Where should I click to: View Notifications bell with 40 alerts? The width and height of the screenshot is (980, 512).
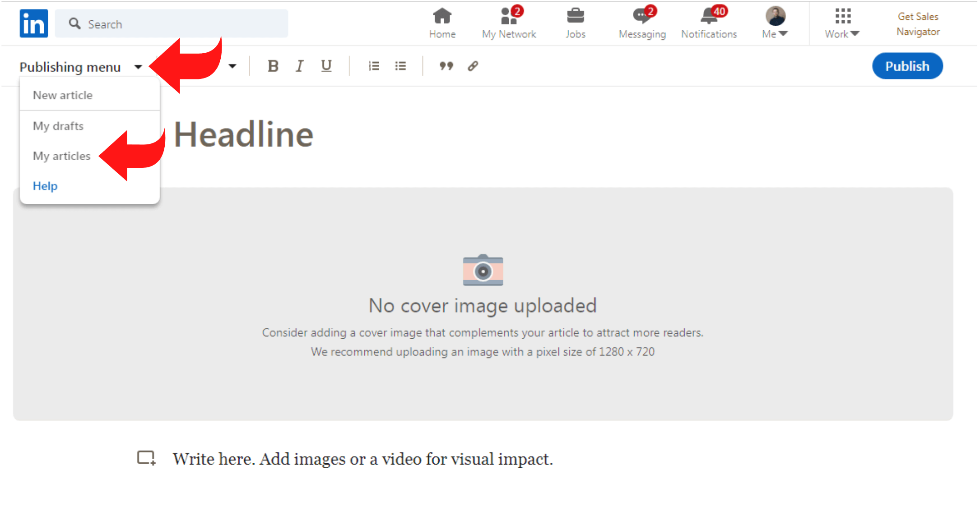pos(709,23)
